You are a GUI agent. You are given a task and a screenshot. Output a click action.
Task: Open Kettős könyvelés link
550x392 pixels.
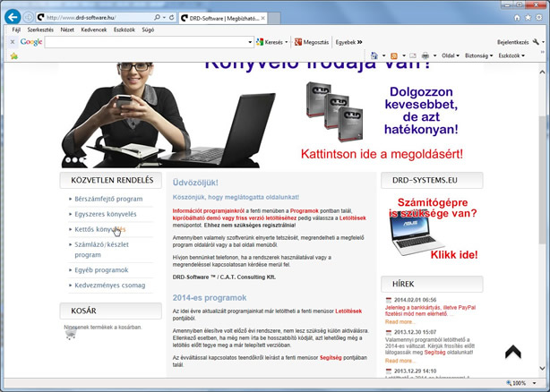tap(99, 229)
